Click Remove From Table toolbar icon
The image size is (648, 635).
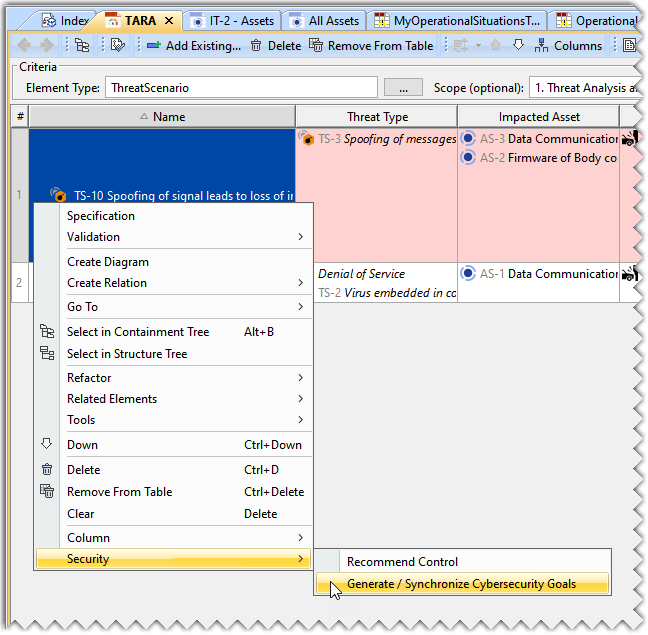(x=316, y=45)
